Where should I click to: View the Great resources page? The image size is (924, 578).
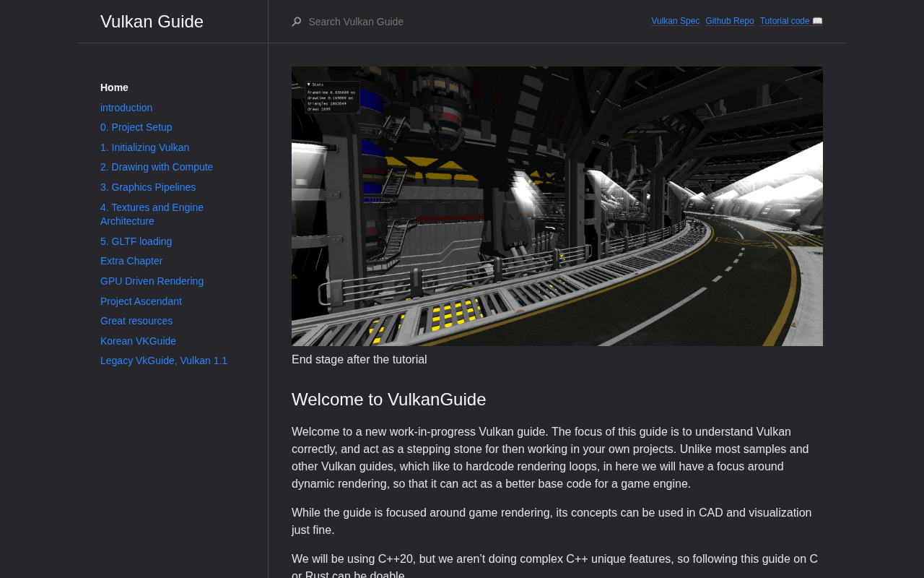(x=136, y=321)
